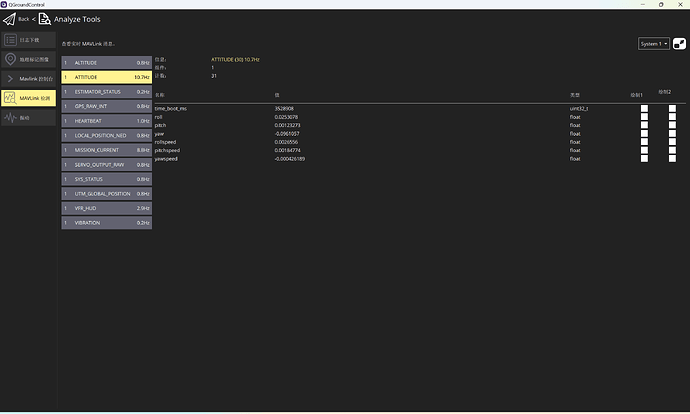Click the count value 31
This screenshot has width=690, height=414.
coord(214,76)
